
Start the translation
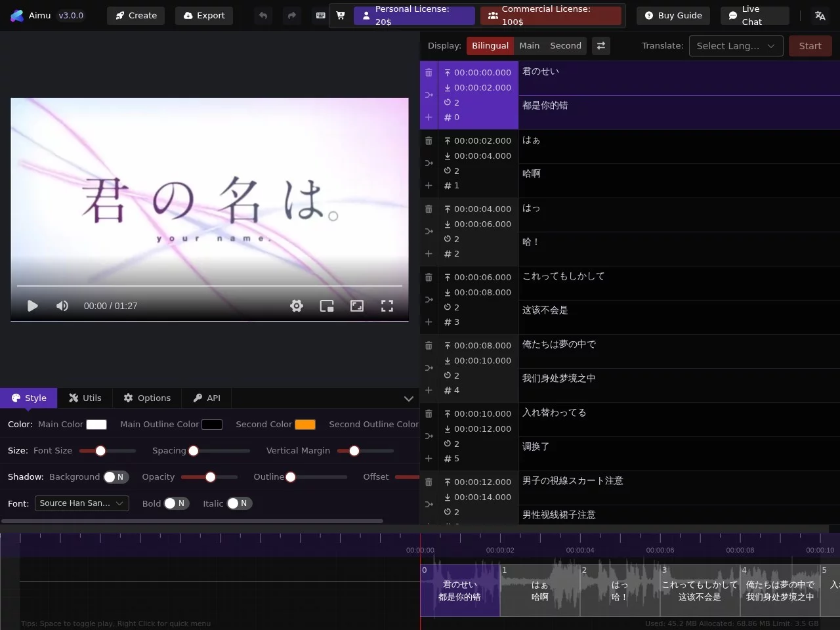[810, 46]
